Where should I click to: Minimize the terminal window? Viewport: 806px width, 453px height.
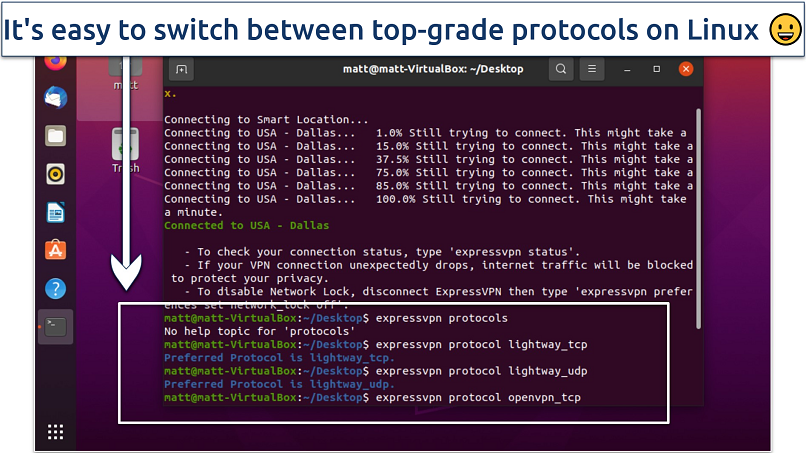click(x=626, y=70)
